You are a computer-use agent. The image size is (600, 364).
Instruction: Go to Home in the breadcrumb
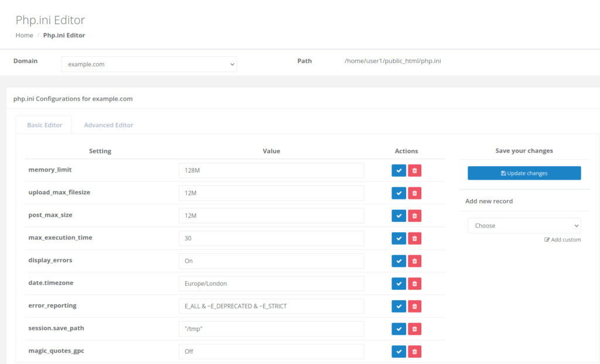[24, 36]
